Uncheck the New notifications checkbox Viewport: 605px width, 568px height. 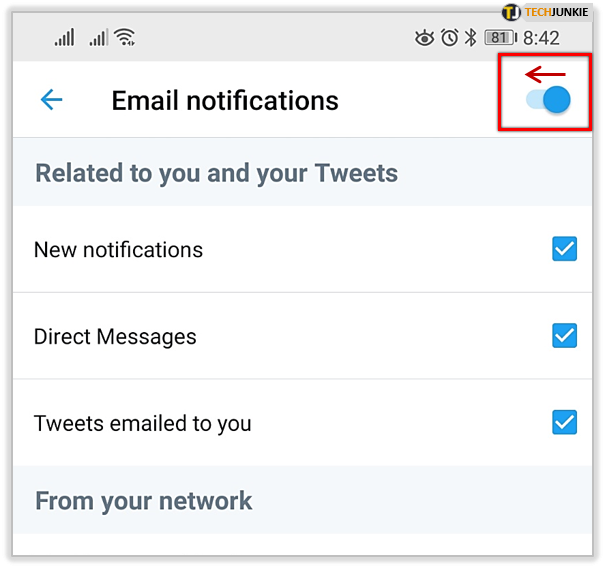pyautogui.click(x=564, y=249)
